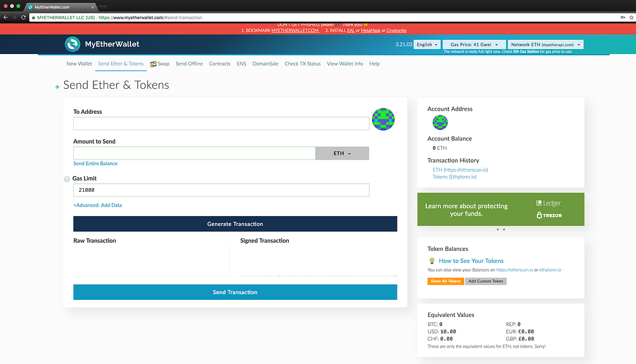This screenshot has width=636, height=364.
Task: Click the browser forward arrow
Action: (x=15, y=17)
